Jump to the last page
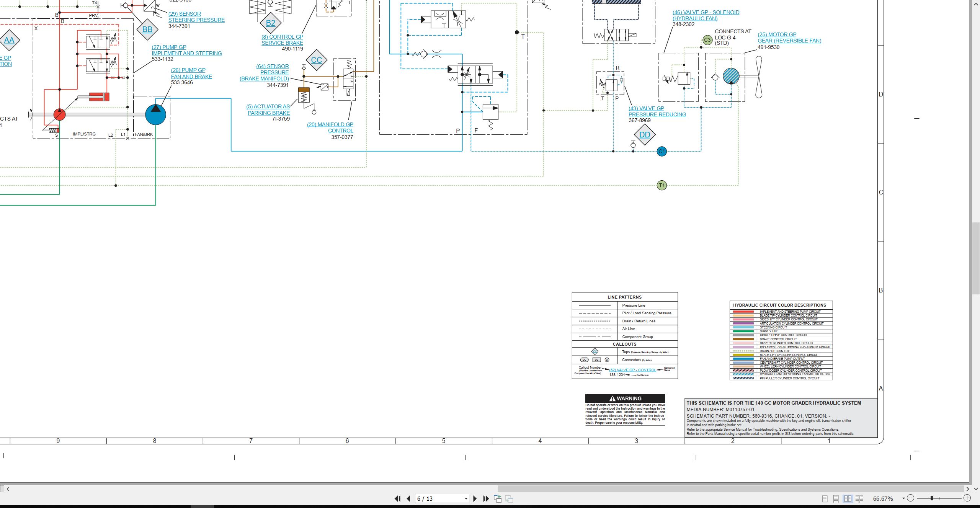 [486, 498]
